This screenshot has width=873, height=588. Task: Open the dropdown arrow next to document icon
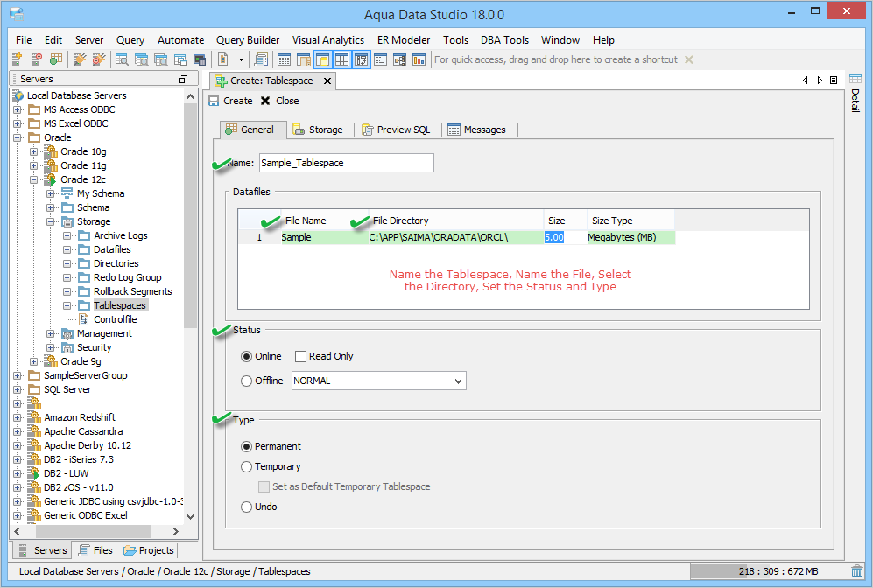point(241,59)
